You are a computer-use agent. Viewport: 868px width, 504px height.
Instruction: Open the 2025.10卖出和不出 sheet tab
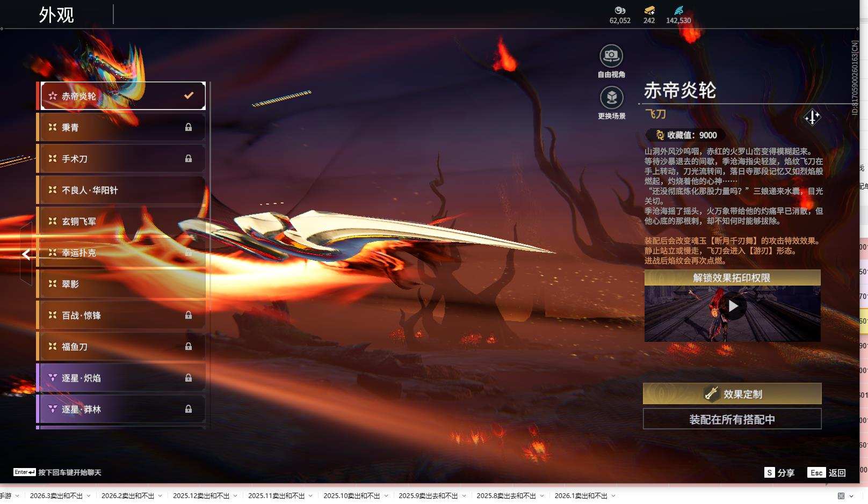click(352, 496)
